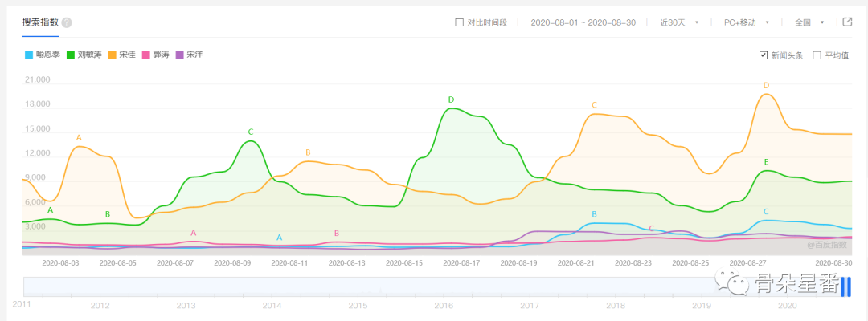The width and height of the screenshot is (868, 321).
Task: Click the blue handle on the timeline slider
Action: pyautogui.click(x=845, y=286)
